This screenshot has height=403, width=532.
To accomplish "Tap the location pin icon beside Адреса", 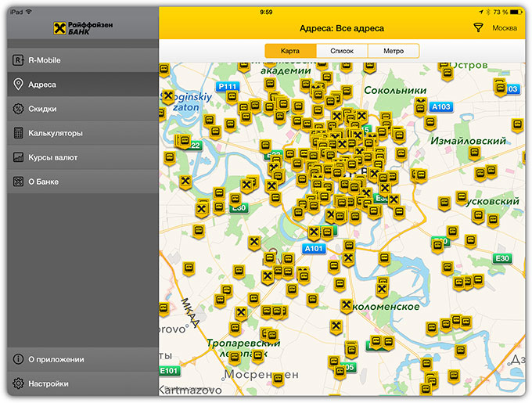I will 17,85.
